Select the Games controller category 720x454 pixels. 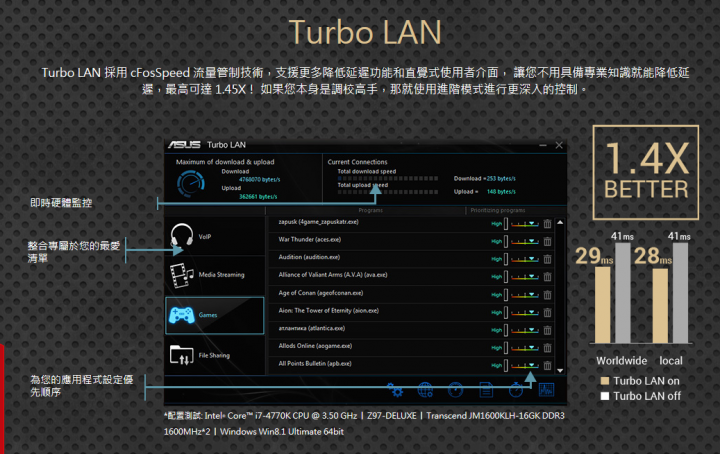coord(215,315)
